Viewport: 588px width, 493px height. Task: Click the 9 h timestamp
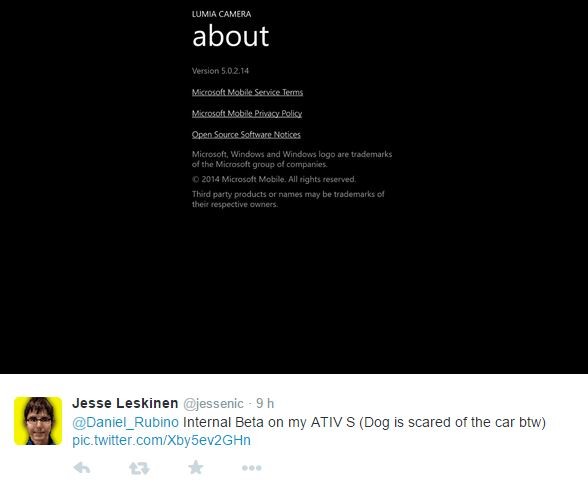point(265,403)
